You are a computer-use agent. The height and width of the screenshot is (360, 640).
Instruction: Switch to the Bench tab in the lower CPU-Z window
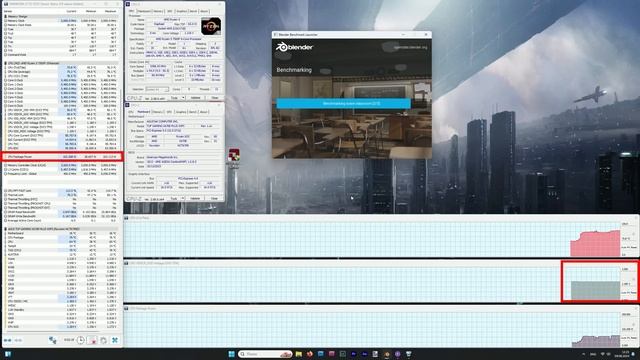(193, 112)
